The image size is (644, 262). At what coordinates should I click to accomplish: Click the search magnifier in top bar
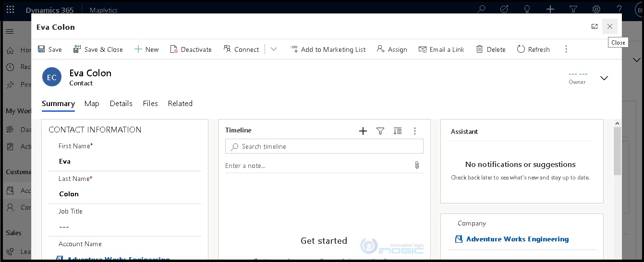click(x=481, y=10)
